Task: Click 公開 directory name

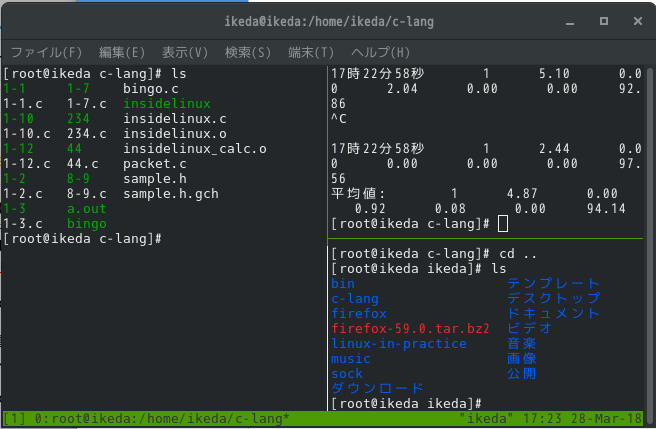Action: pos(522,374)
